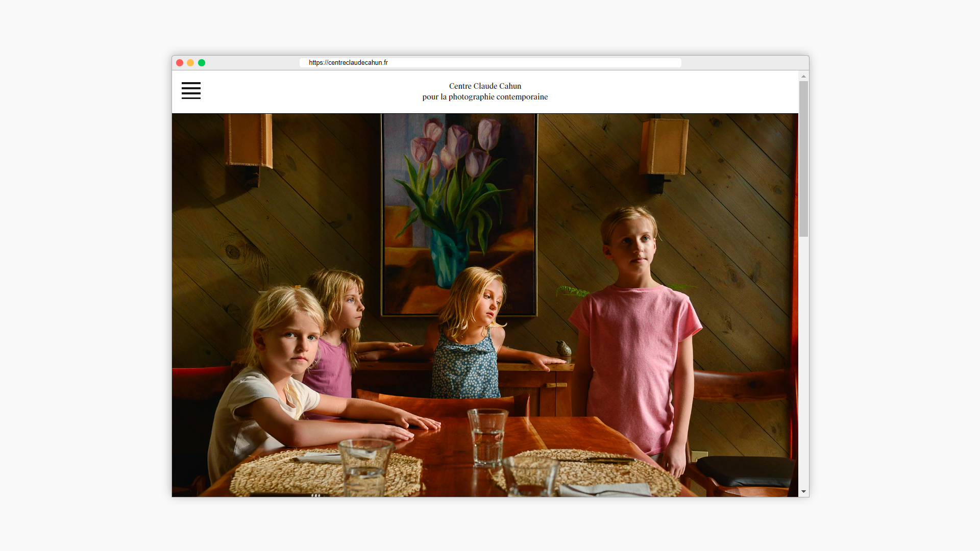980x551 pixels.
Task: Open the hamburger navigation menu
Action: coord(191,90)
